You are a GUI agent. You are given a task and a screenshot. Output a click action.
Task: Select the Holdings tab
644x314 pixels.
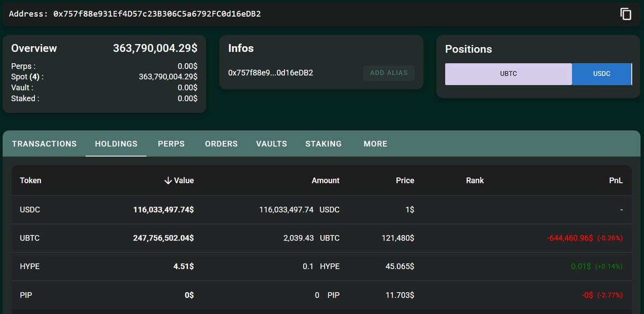116,144
